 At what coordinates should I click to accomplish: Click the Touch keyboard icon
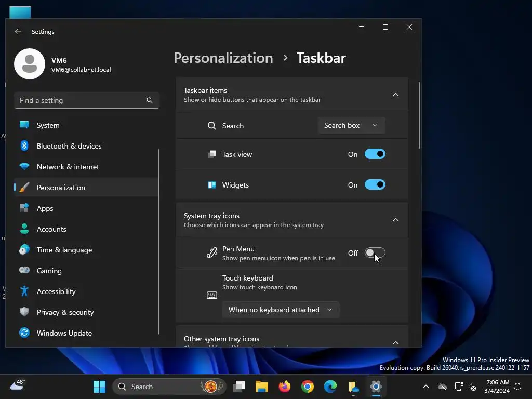pyautogui.click(x=212, y=295)
